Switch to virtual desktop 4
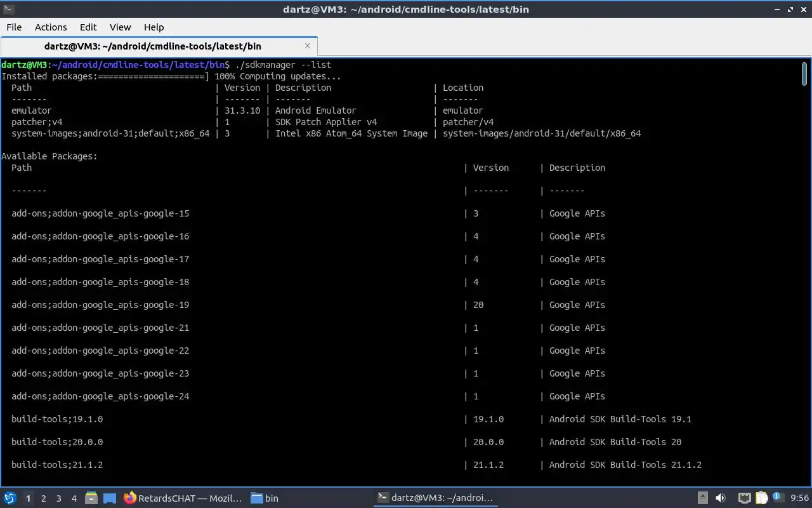812x508 pixels. click(x=74, y=498)
